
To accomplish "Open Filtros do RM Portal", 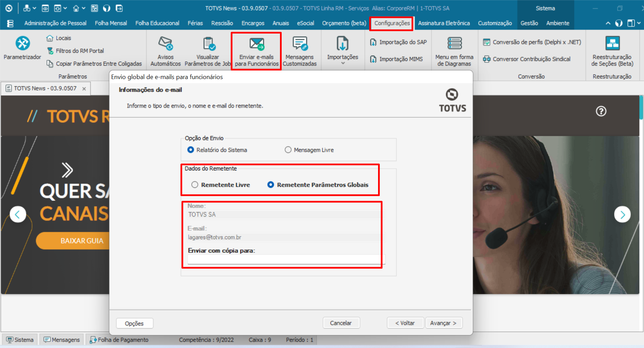I will pyautogui.click(x=75, y=51).
